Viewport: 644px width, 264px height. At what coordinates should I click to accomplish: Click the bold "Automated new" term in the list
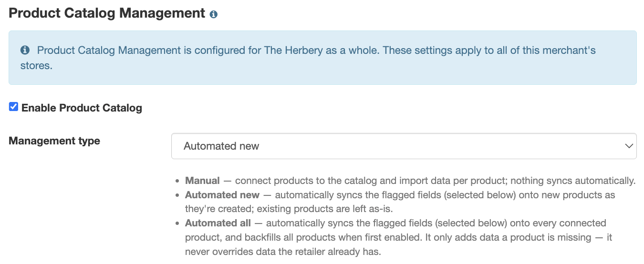222,195
